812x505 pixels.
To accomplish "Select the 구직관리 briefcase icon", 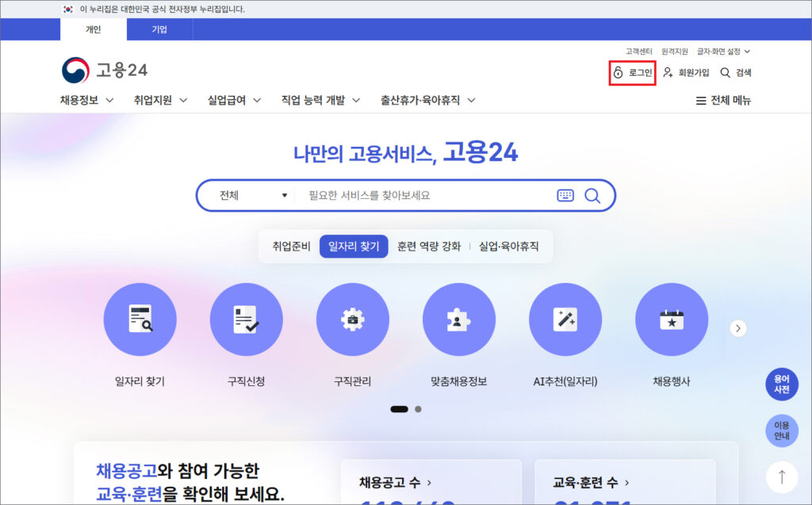I will (353, 319).
